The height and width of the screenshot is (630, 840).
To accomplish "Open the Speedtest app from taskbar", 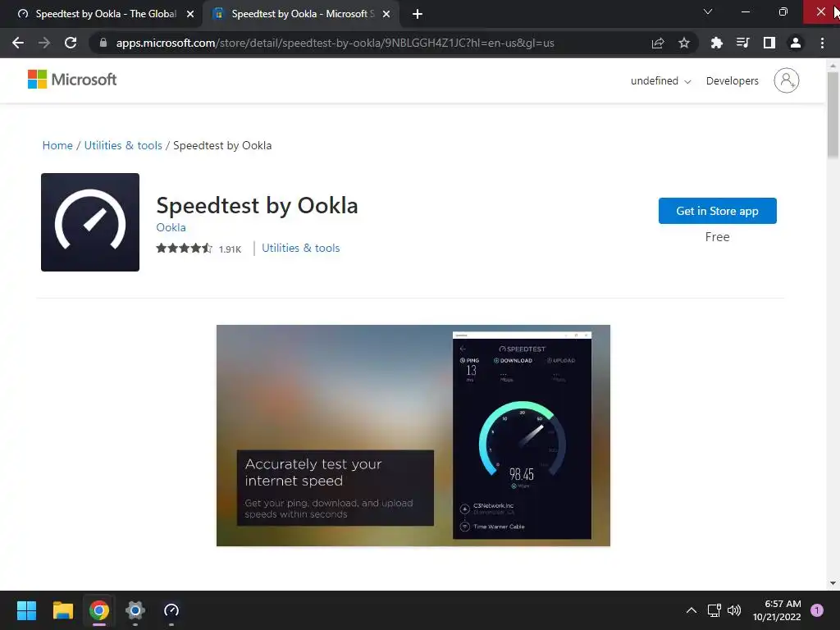I will [171, 610].
